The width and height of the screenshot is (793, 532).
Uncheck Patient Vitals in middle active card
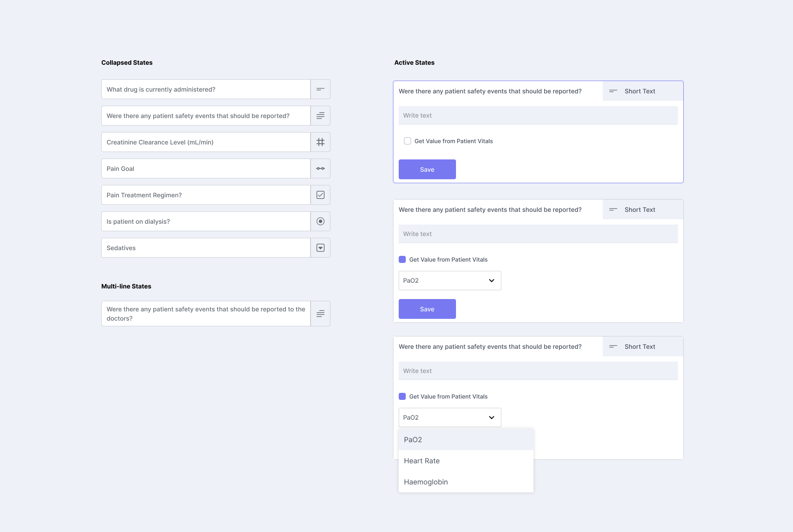point(402,259)
